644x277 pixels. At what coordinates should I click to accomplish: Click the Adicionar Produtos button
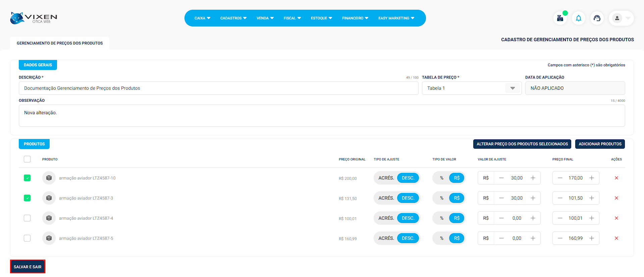coord(600,144)
